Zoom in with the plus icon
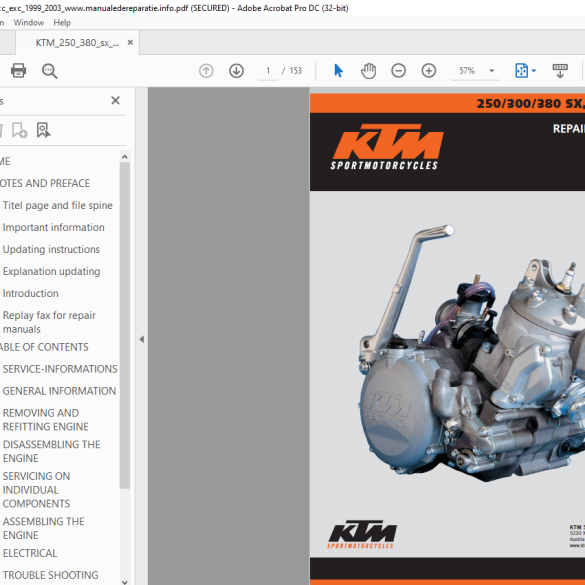The image size is (585, 585). click(429, 71)
